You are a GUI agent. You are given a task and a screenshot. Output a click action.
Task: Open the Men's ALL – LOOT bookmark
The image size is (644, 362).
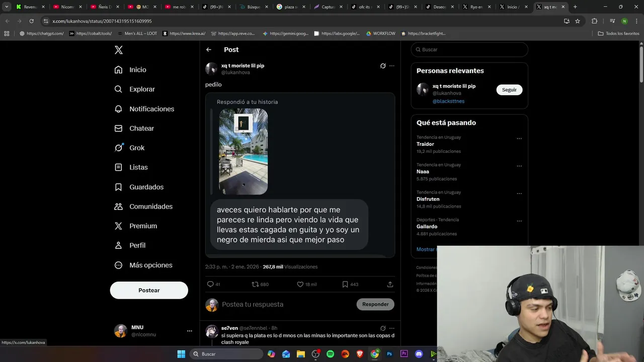(137, 34)
